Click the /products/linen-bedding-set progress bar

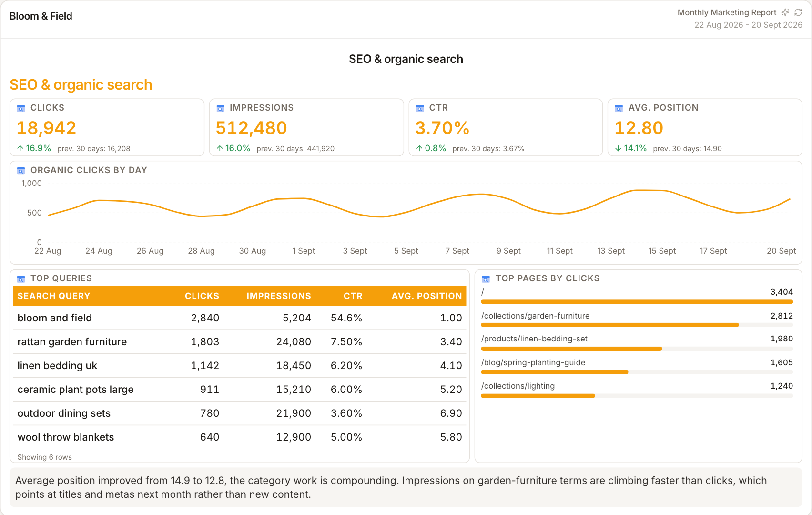point(637,349)
